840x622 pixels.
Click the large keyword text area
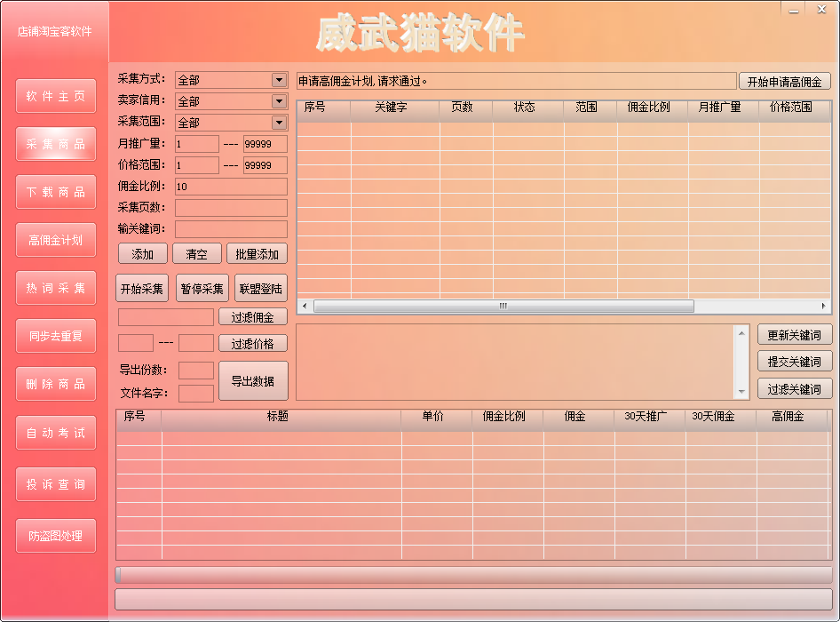tap(516, 362)
